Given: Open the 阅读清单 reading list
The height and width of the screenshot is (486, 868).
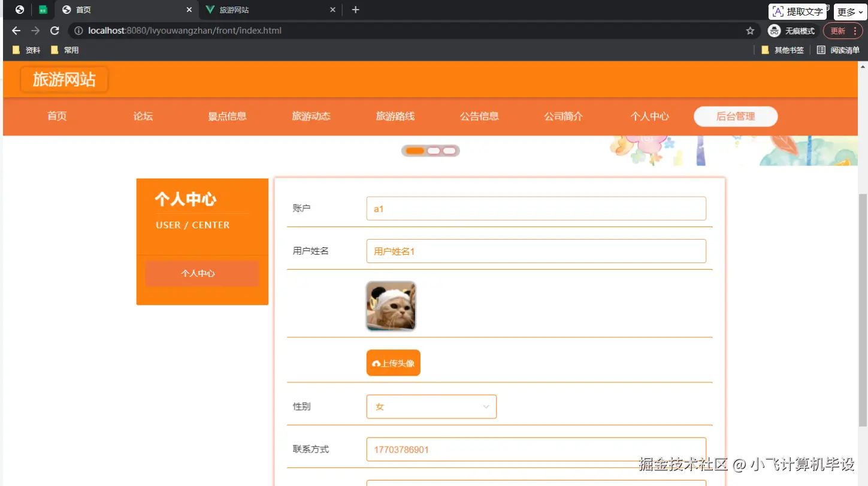Looking at the screenshot, I should pyautogui.click(x=838, y=50).
